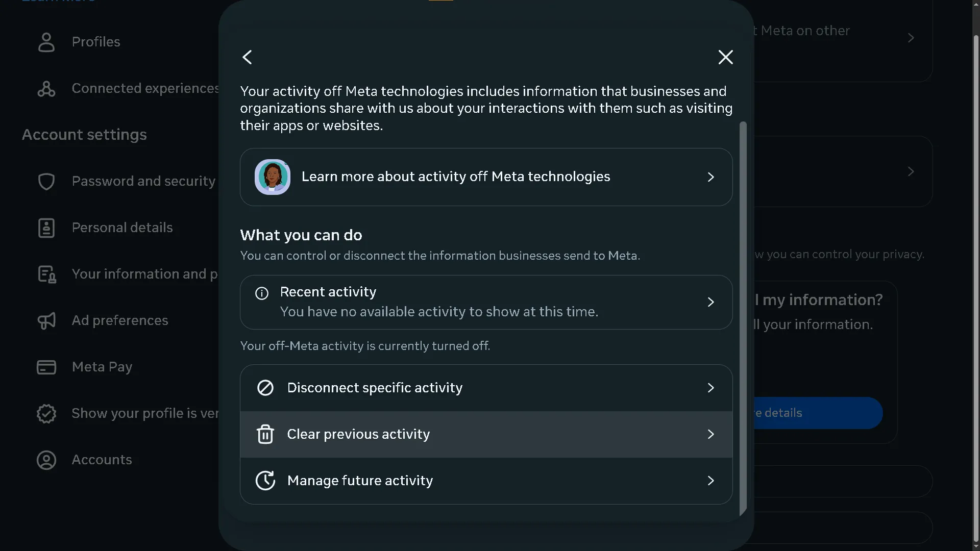This screenshot has width=980, height=551.
Task: Go back with the back arrow
Action: [x=247, y=57]
